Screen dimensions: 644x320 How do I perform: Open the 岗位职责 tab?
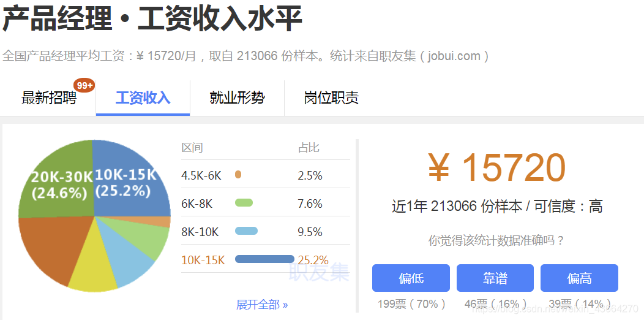coord(331,98)
